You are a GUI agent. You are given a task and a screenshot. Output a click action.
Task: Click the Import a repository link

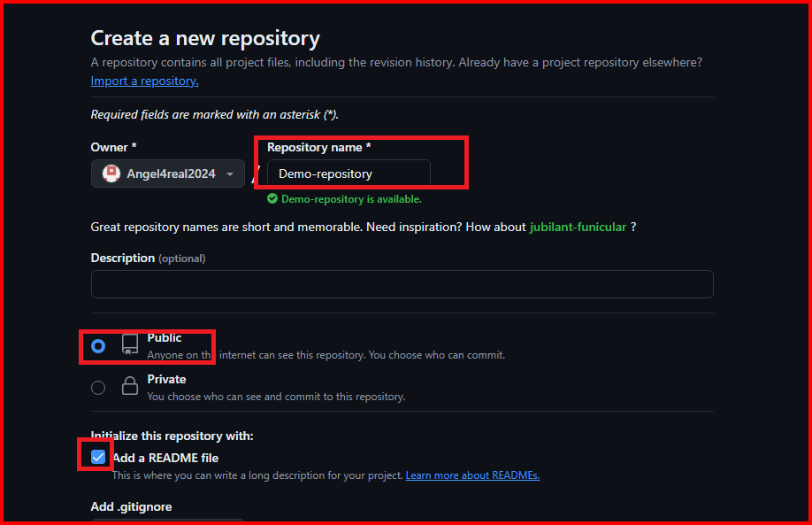pos(144,81)
